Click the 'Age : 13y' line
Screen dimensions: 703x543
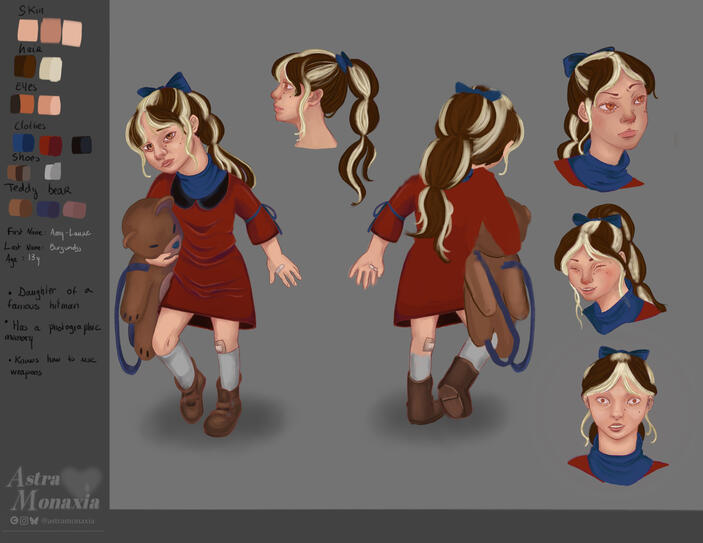(x=22, y=259)
